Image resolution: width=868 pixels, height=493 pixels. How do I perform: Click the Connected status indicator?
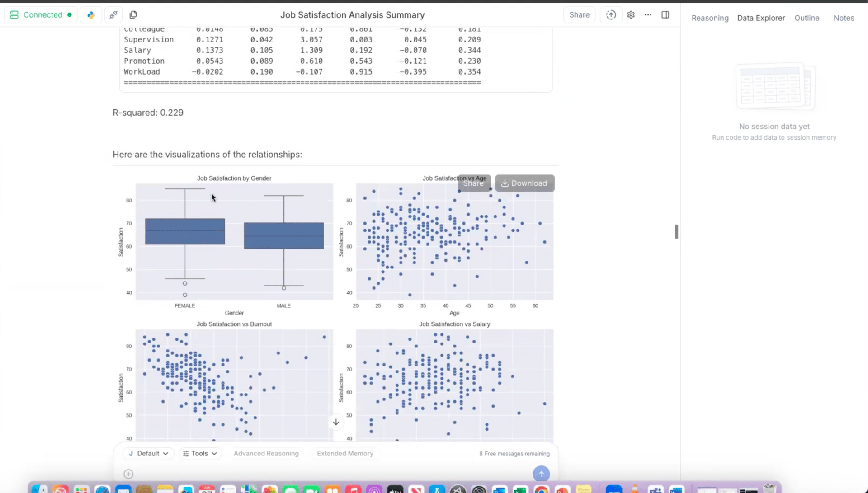(x=41, y=15)
